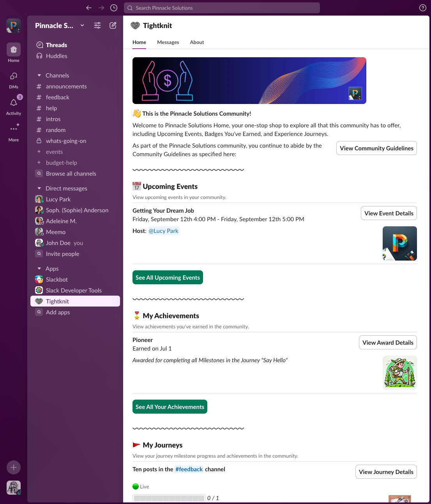Switch to the Messages tab

(168, 42)
